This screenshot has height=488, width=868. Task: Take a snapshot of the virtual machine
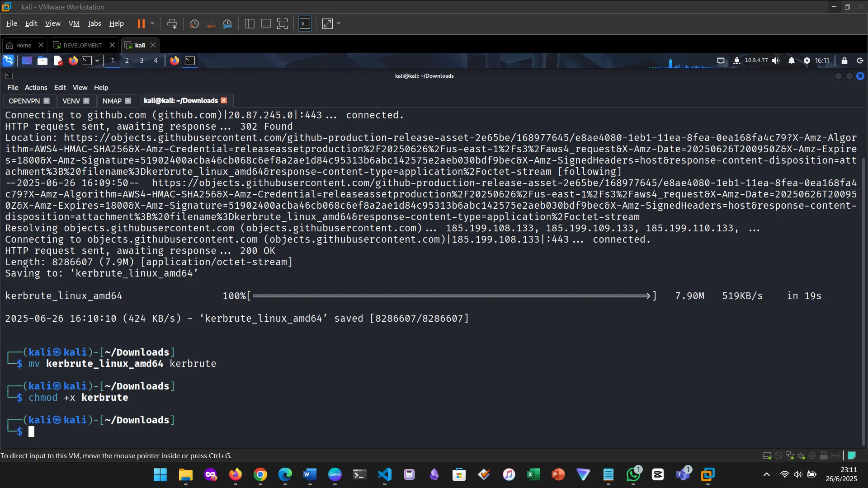click(194, 23)
